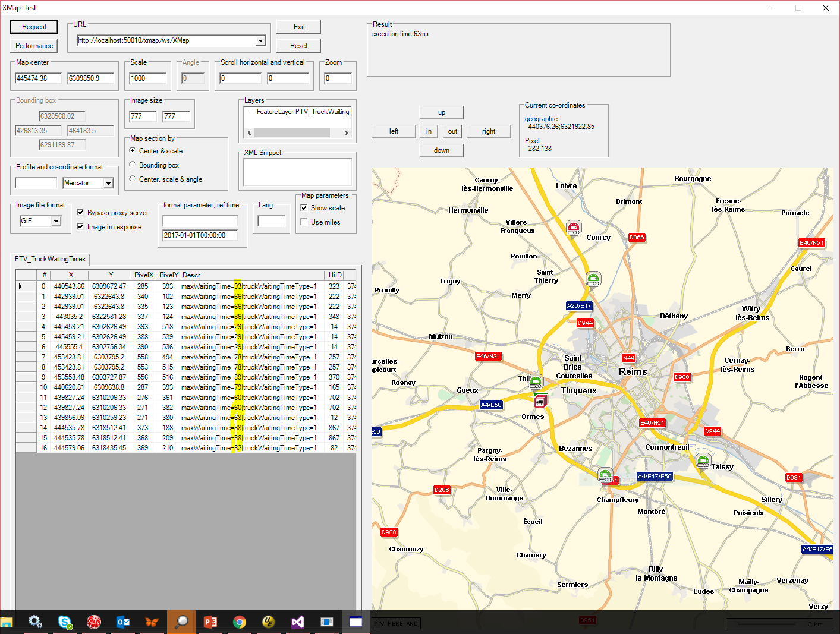This screenshot has width=840, height=634.
Task: Select the PTV_TruckWaitingTimes tab
Action: pos(51,259)
